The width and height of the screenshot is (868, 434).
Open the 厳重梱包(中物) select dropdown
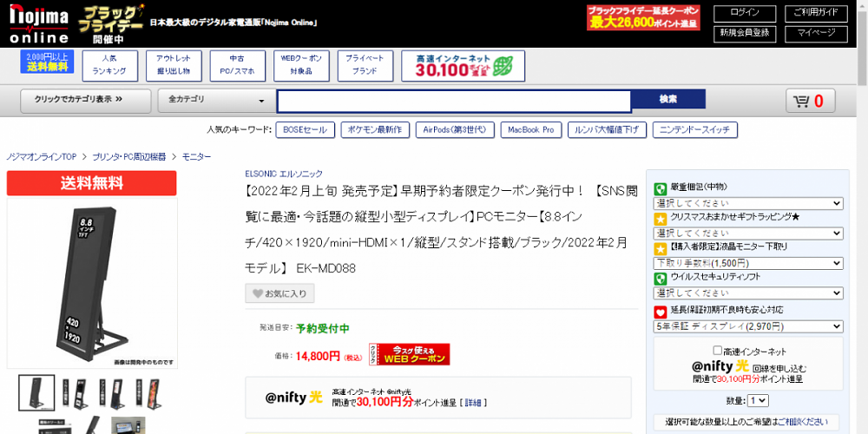pyautogui.click(x=748, y=203)
